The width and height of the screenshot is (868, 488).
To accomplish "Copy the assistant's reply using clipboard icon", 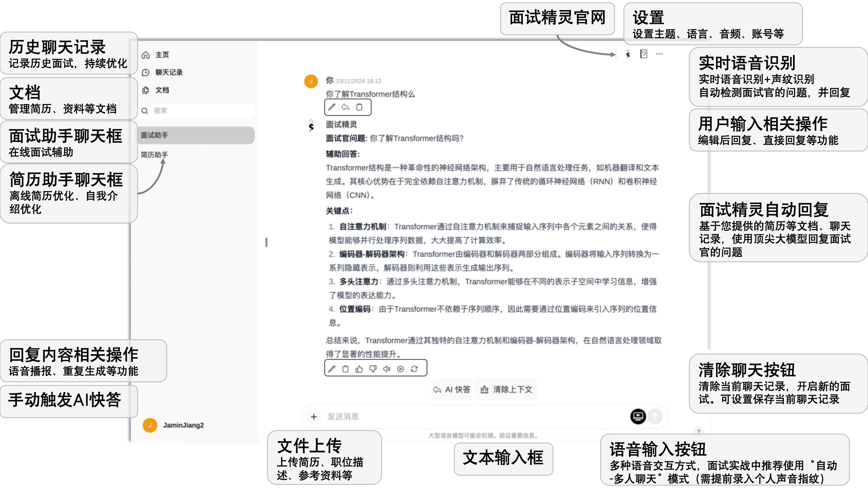I will point(345,368).
